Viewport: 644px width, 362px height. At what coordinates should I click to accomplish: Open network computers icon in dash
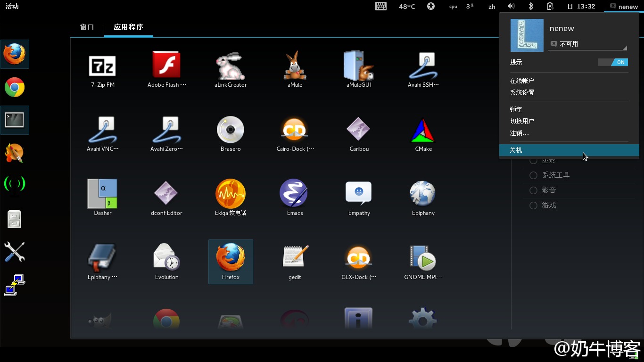tap(15, 285)
